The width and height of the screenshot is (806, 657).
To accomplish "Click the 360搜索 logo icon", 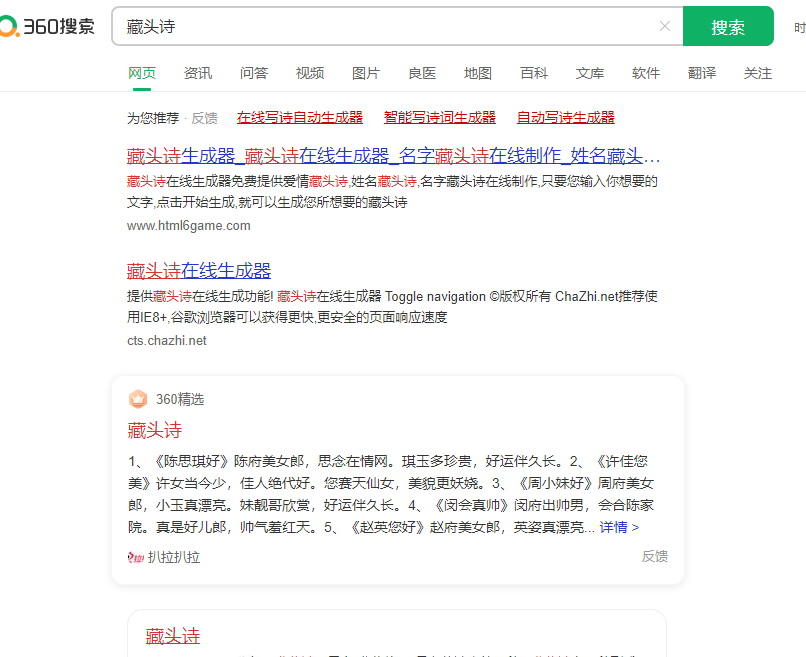I will pos(9,27).
